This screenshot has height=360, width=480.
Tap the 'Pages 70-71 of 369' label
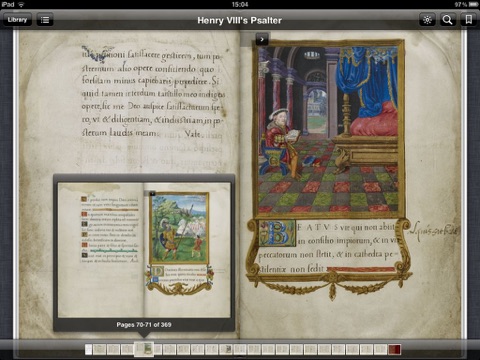[144, 325]
